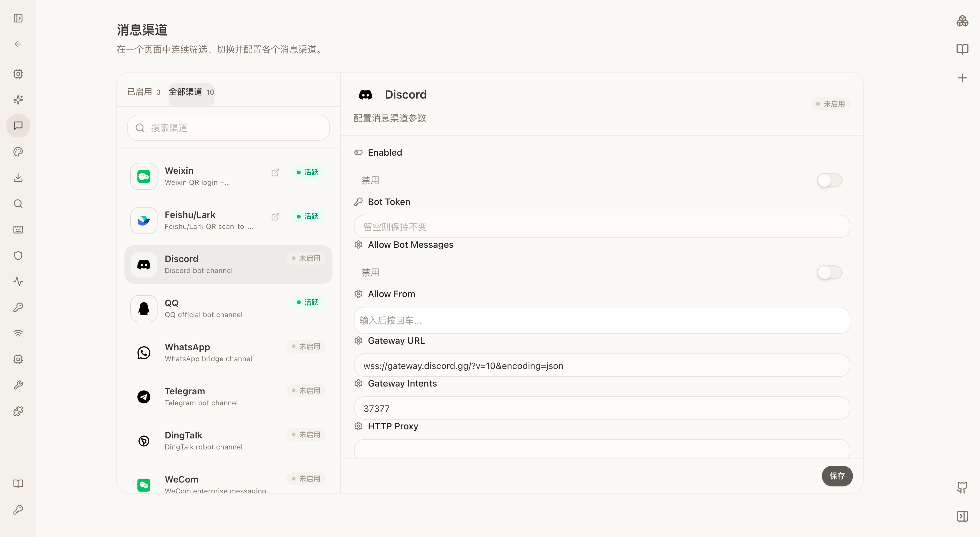The width and height of the screenshot is (980, 537).
Task: Open the Wi-Fi network sidebar icon
Action: coord(18,333)
